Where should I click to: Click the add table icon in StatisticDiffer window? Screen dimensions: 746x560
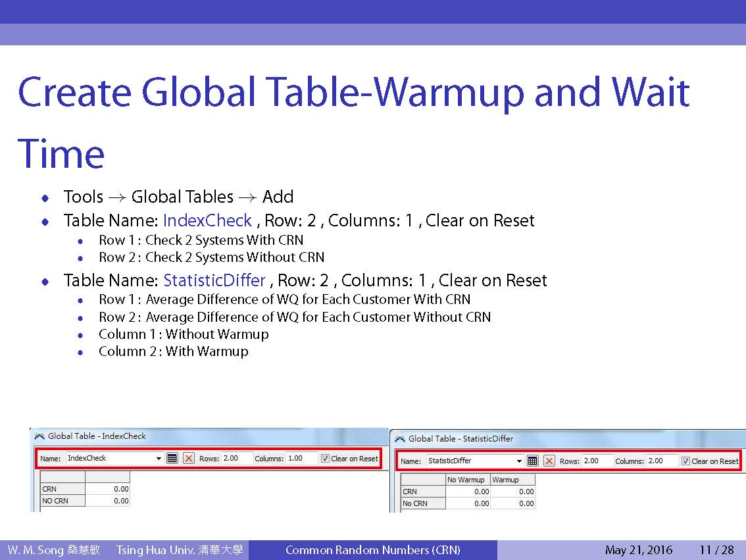[533, 461]
